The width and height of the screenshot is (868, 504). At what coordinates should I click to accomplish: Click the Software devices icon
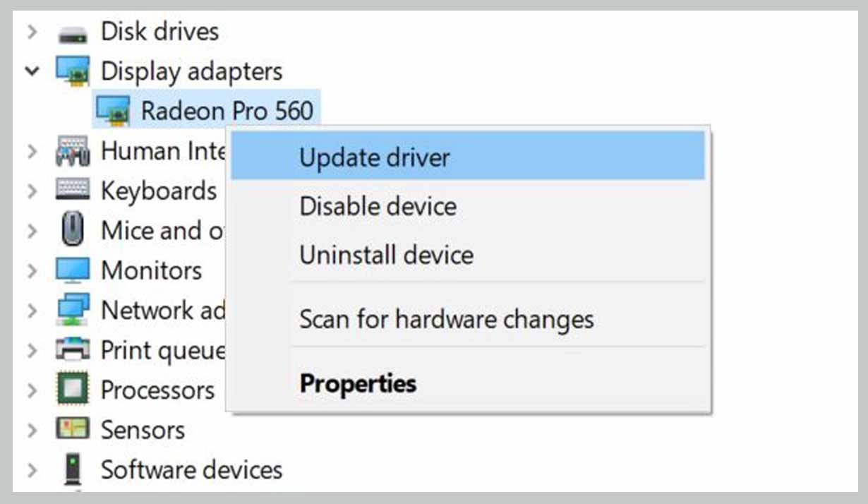(73, 469)
